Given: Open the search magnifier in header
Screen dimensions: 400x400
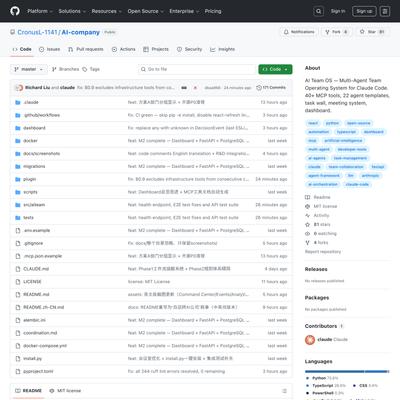Looking at the screenshot, I should [x=319, y=11].
